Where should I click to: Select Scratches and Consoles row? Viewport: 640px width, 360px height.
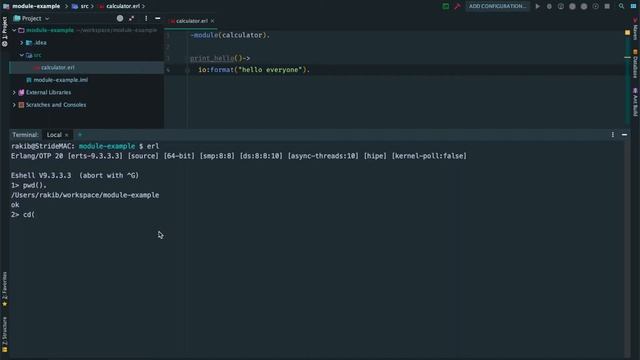tap(87, 105)
